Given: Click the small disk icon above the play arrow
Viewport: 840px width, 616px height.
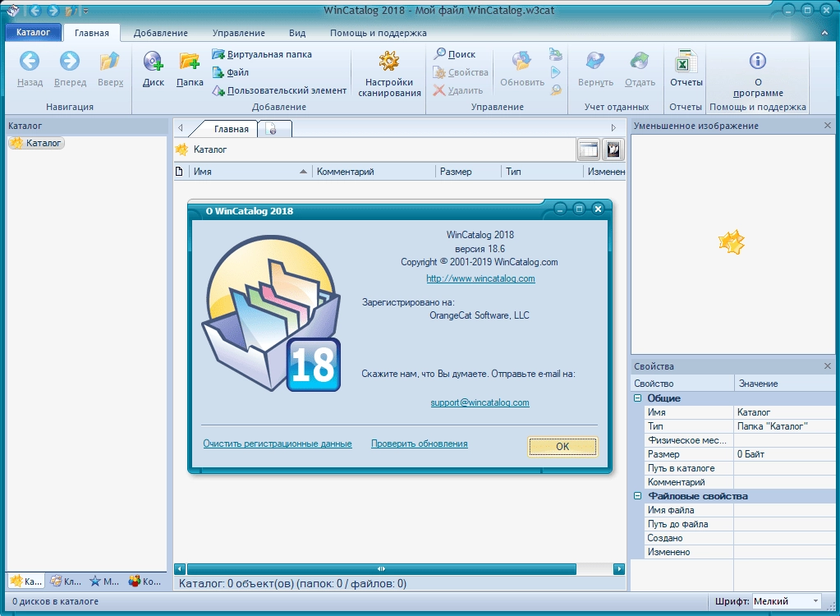Looking at the screenshot, I should point(556,54).
